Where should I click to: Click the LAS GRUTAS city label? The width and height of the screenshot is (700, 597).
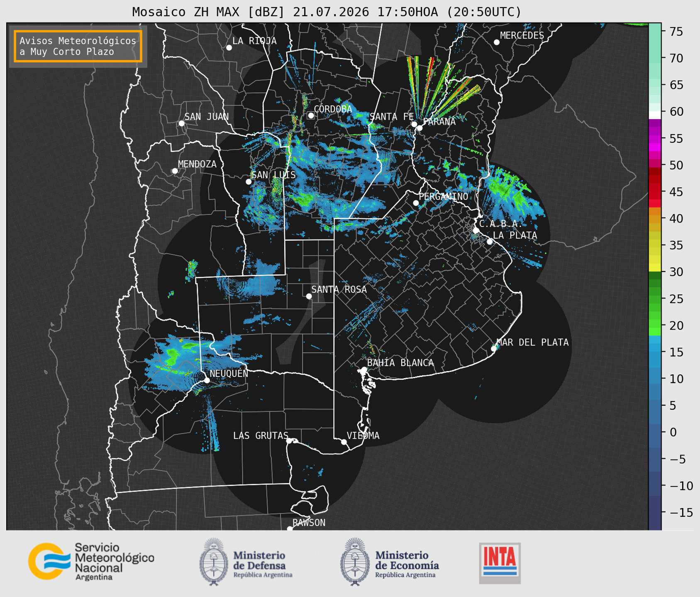click(x=261, y=436)
